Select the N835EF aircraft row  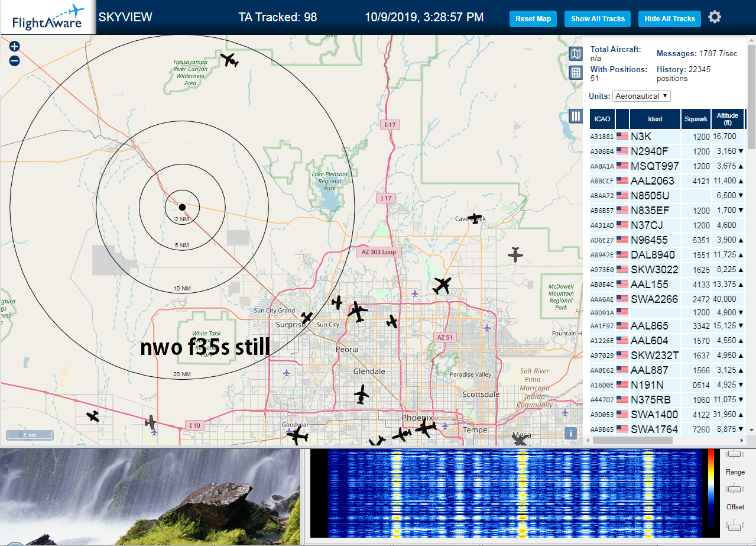(667, 210)
